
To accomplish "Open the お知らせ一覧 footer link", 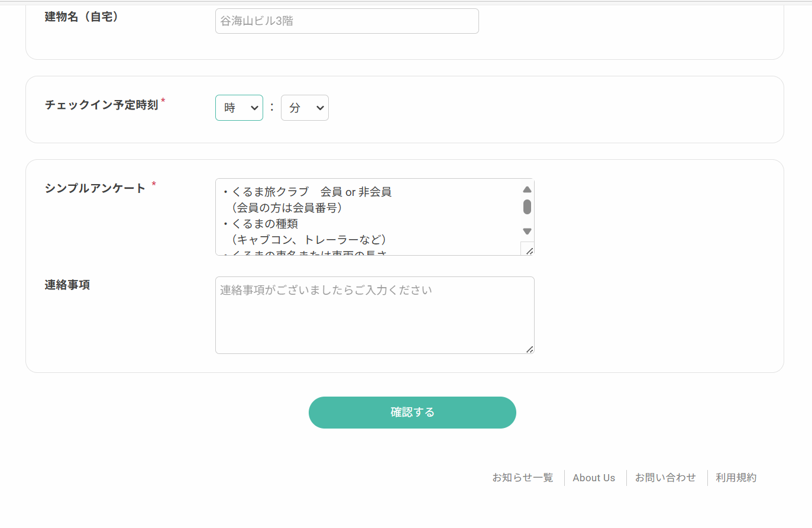I will [522, 478].
